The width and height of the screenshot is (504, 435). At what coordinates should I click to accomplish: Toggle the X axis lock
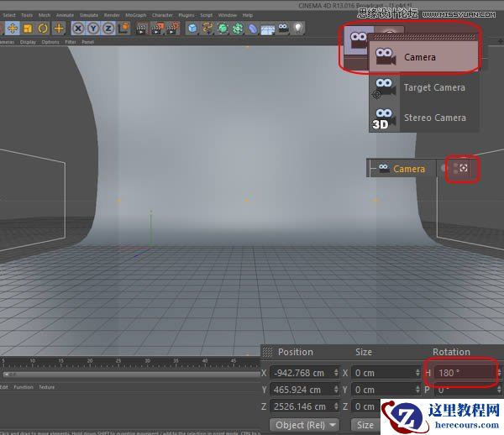point(78,29)
